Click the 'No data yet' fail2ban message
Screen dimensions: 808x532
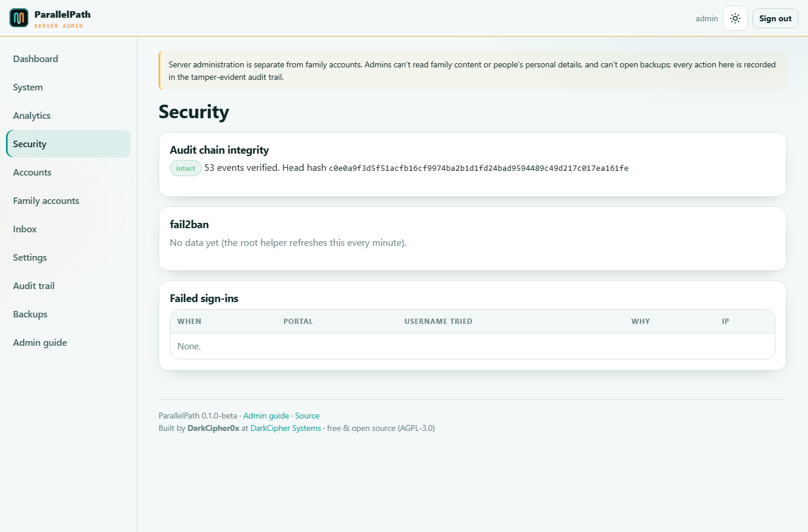288,243
